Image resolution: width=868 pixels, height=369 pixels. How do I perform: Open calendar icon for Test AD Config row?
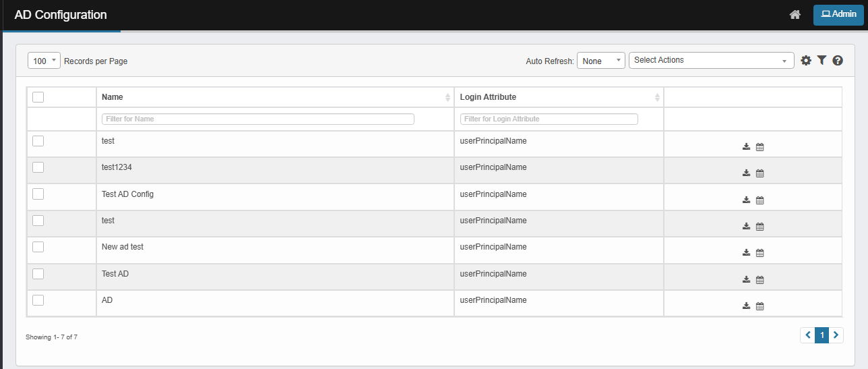coord(759,200)
